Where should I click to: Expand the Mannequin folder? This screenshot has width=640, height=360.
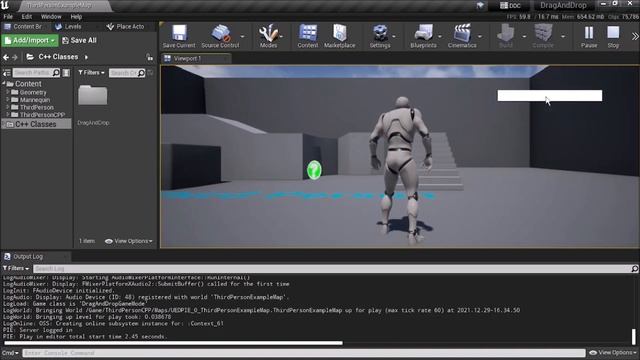(x=8, y=100)
